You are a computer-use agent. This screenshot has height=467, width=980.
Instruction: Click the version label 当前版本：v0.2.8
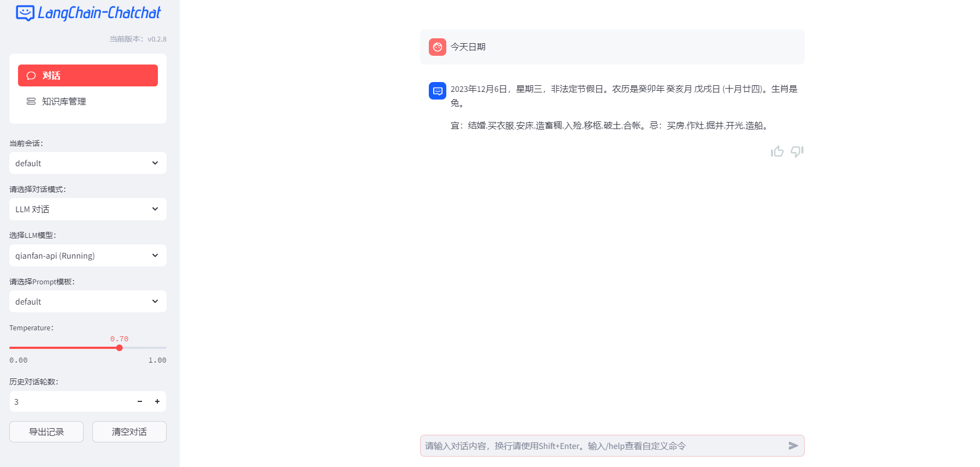(x=138, y=39)
